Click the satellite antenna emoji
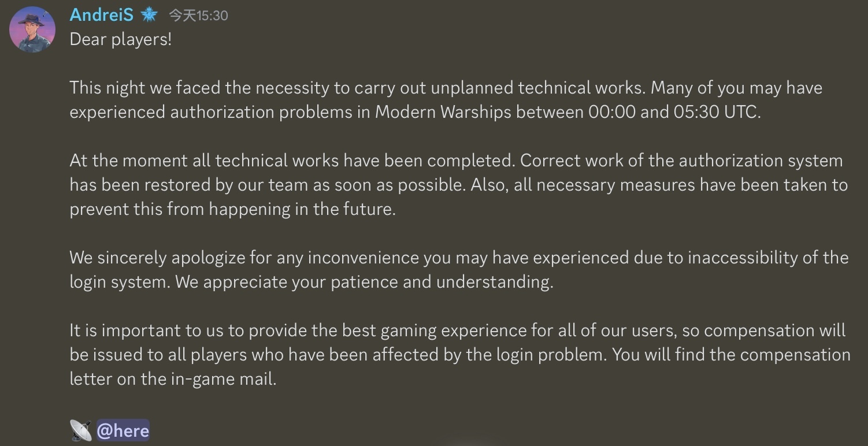 tap(81, 430)
